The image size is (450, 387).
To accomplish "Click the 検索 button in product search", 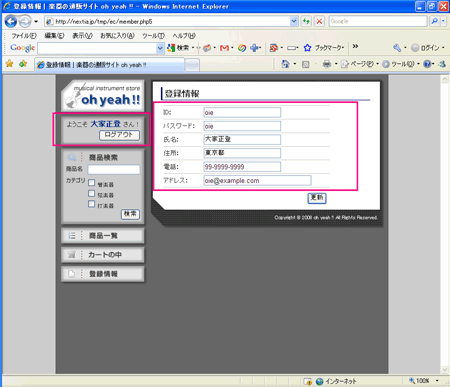I will (x=130, y=214).
